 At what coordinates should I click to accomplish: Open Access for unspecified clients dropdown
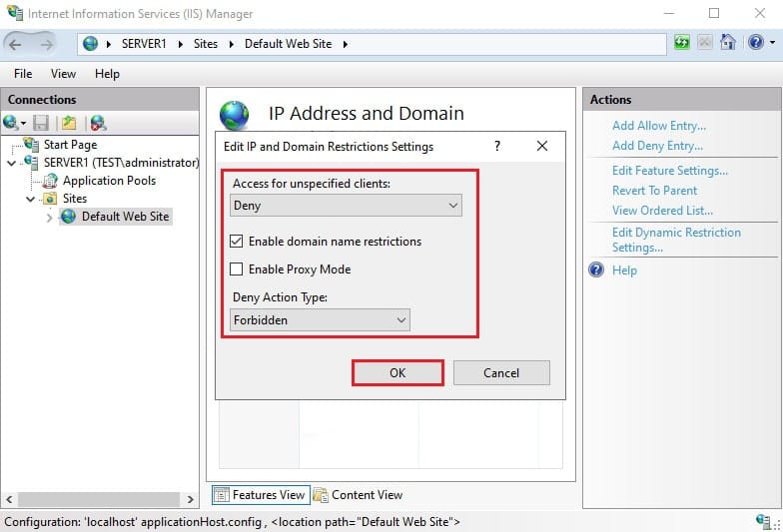tap(346, 206)
